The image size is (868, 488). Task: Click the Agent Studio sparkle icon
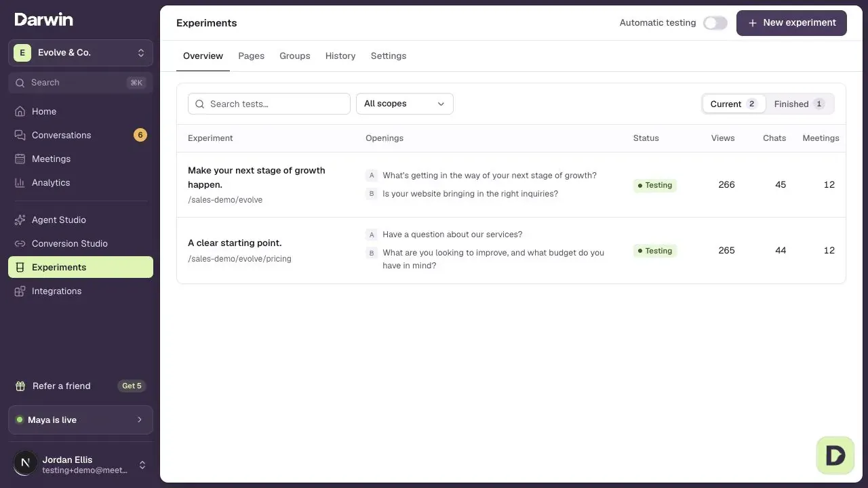tap(20, 220)
